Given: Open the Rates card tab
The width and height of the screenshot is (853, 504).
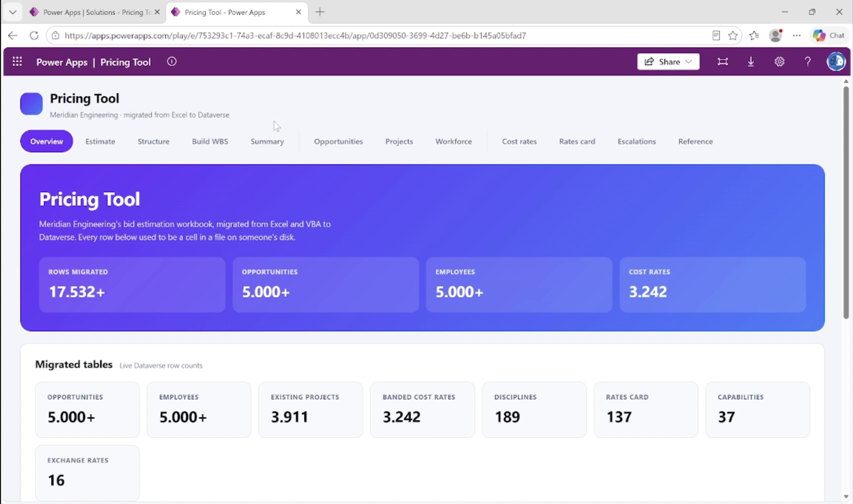Looking at the screenshot, I should coord(577,141).
